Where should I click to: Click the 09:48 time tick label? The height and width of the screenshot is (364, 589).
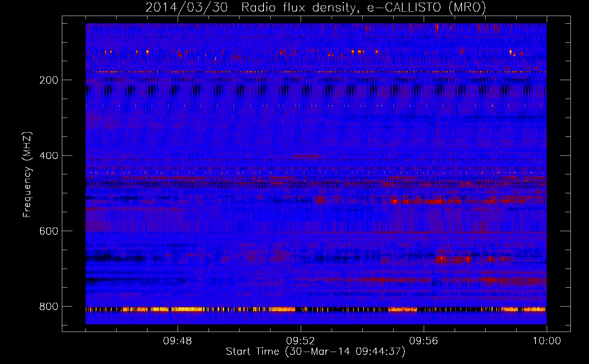pos(178,341)
